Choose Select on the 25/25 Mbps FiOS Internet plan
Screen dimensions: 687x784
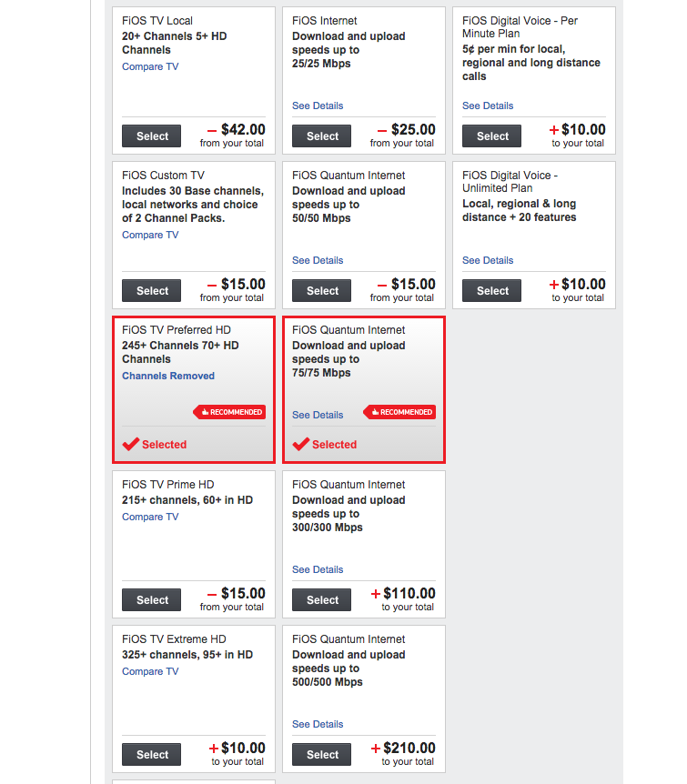point(322,136)
